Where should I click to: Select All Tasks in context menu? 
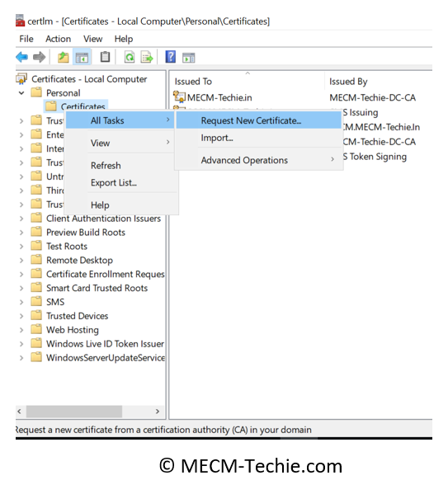[120, 120]
